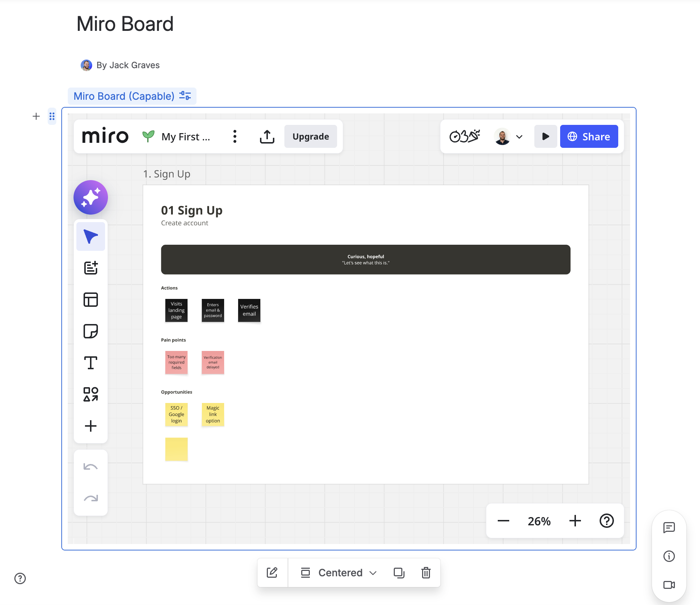The image size is (700, 605).
Task: Click the 01 Sign Up heading
Action: pos(191,210)
